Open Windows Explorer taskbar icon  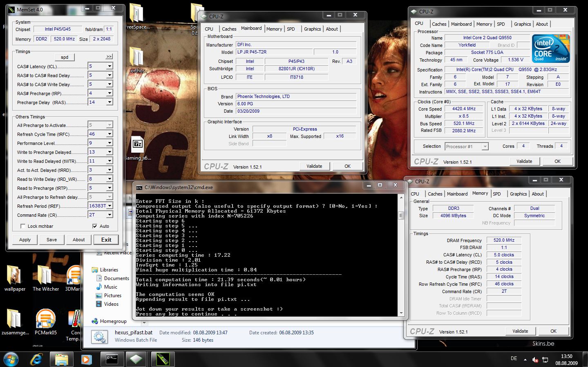(x=62, y=359)
